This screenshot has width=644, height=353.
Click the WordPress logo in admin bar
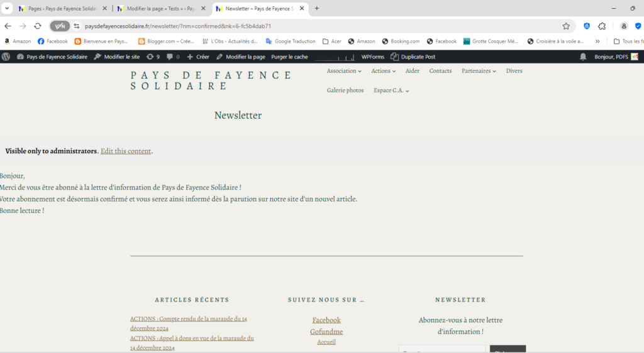pos(6,57)
